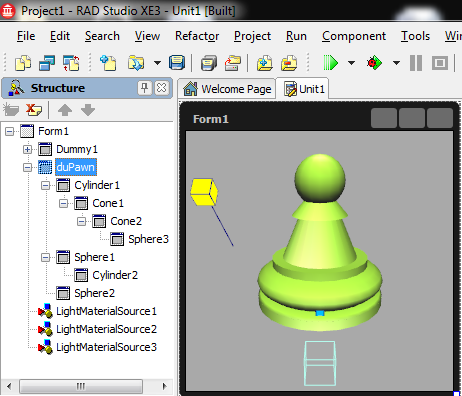Move selected item up with arrow icon
The height and width of the screenshot is (396, 462).
(x=65, y=110)
